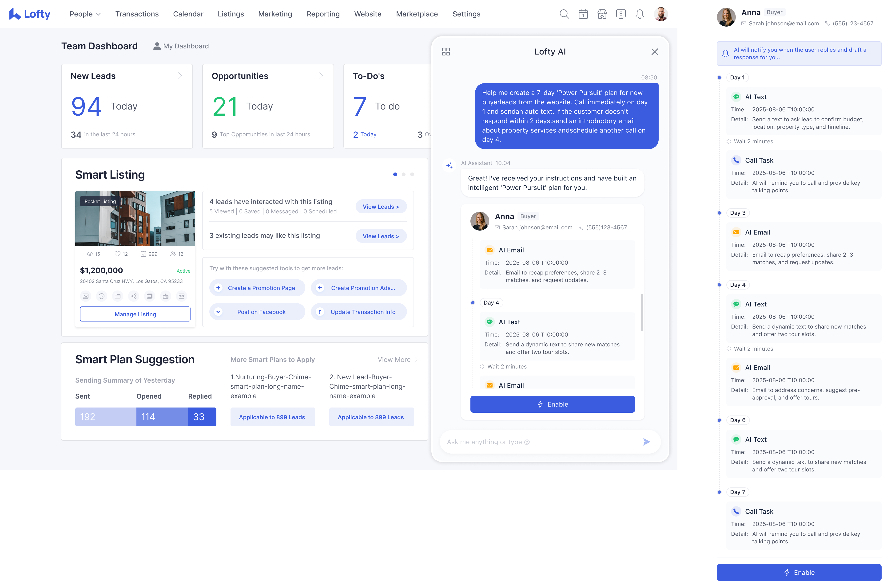Expand the People dropdown menu
The image size is (891, 588).
[x=85, y=14]
